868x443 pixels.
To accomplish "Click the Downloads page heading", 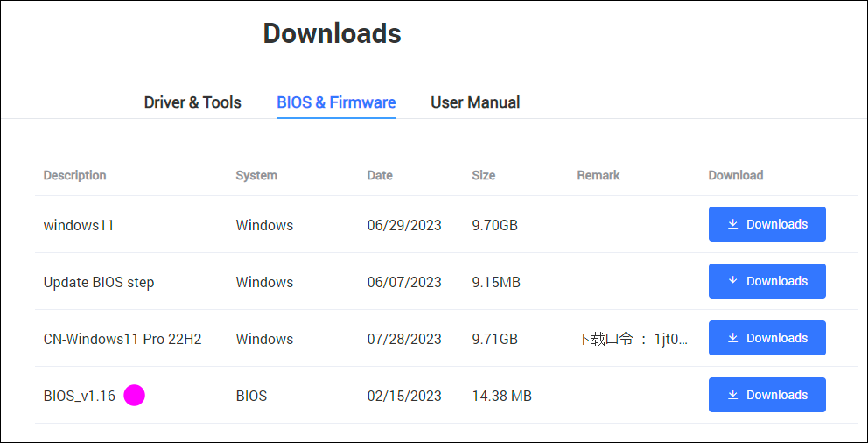I will 332,33.
